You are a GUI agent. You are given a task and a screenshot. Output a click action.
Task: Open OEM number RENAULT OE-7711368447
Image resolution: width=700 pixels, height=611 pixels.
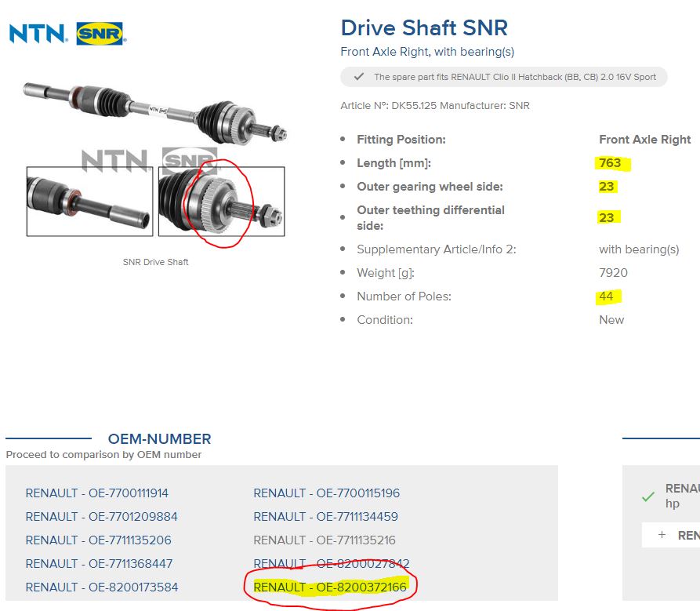tap(100, 564)
